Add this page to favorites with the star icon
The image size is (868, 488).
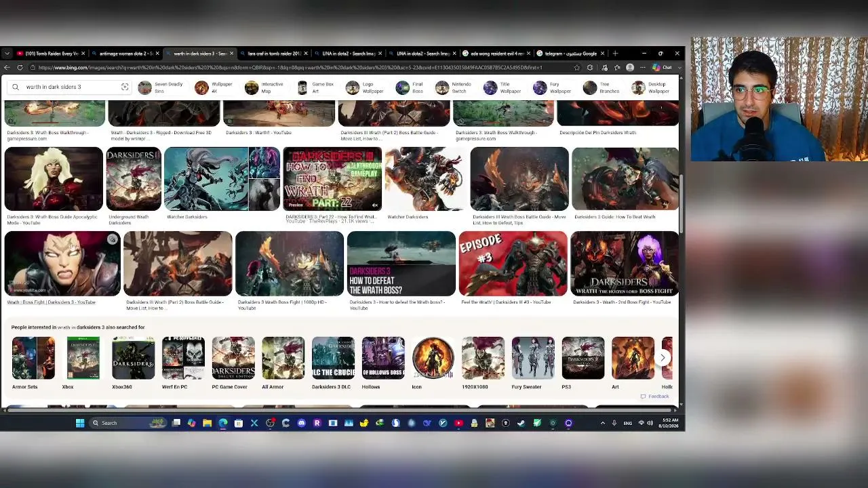[576, 68]
